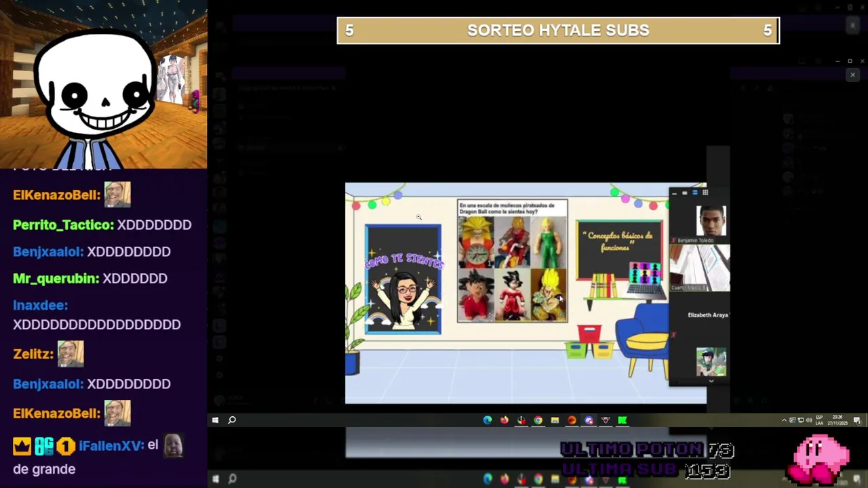The image size is (868, 488).
Task: Open the clock showing 23:26
Action: click(x=837, y=420)
